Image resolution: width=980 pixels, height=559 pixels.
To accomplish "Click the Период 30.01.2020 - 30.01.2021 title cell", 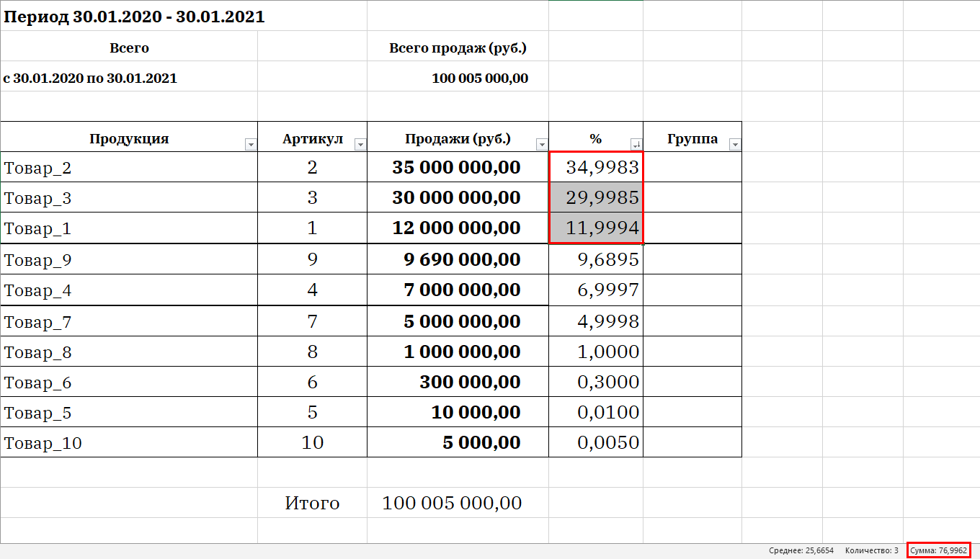I will pyautogui.click(x=134, y=17).
